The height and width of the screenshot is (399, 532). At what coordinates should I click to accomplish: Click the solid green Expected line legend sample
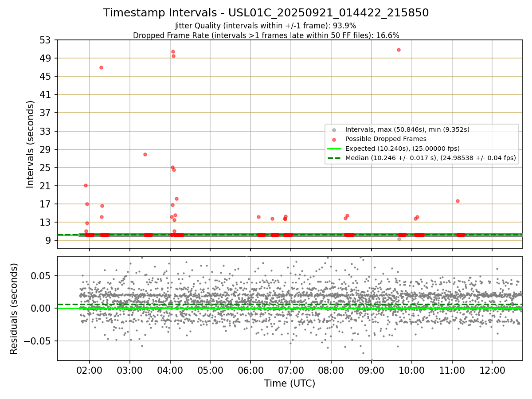(334, 149)
